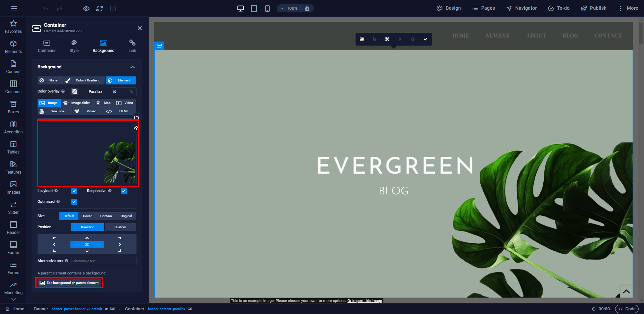Screen dimensions: 644x314
Task: Click the Alternative text field
Action: pos(104,261)
